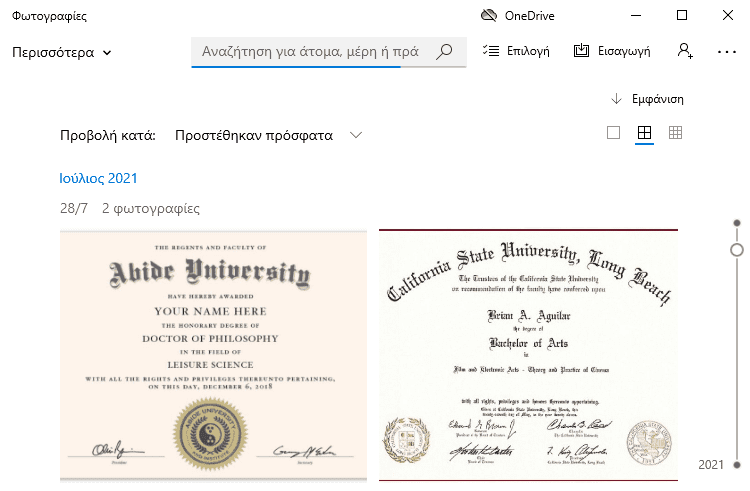Switch to large single-tile view
The height and width of the screenshot is (491, 750).
(x=613, y=132)
